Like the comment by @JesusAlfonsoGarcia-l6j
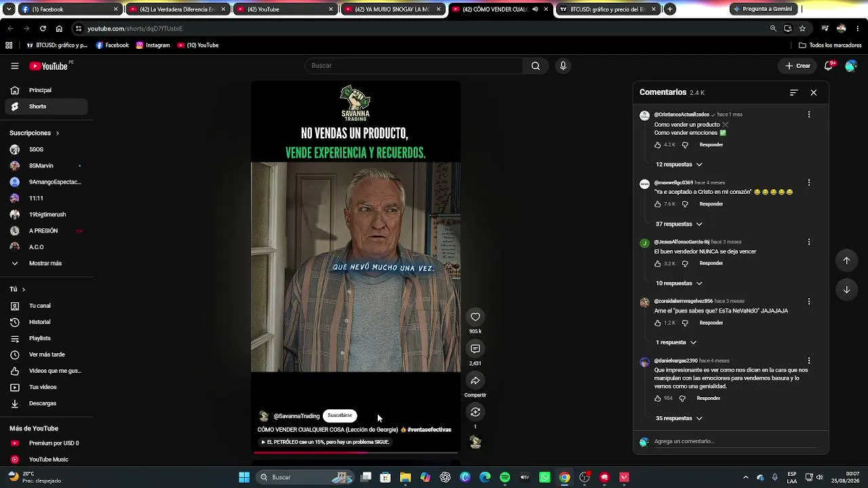Screen dimensions: 868x488 pos(658,264)
